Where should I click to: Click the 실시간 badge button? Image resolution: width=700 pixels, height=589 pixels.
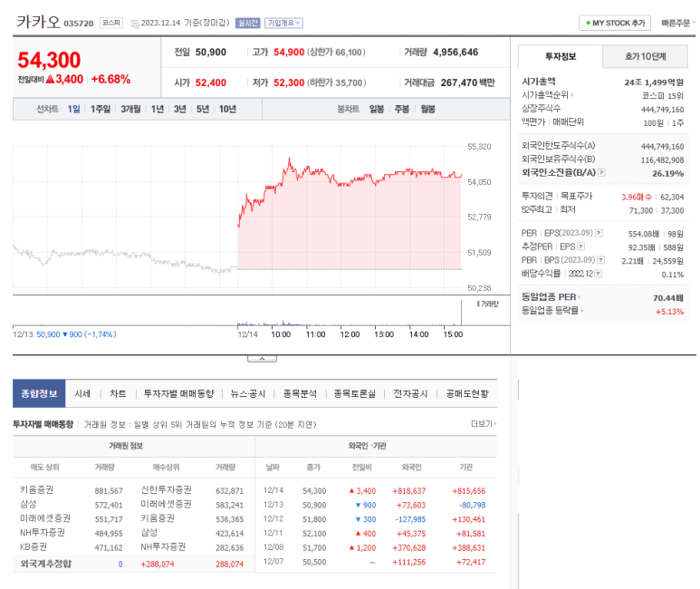click(x=248, y=23)
